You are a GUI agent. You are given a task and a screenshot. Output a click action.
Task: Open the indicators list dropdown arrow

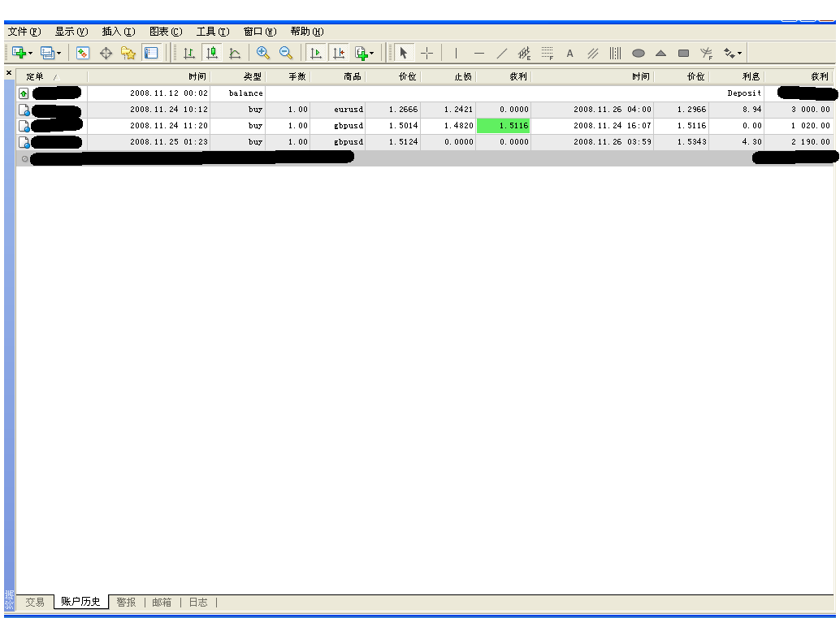tap(372, 53)
